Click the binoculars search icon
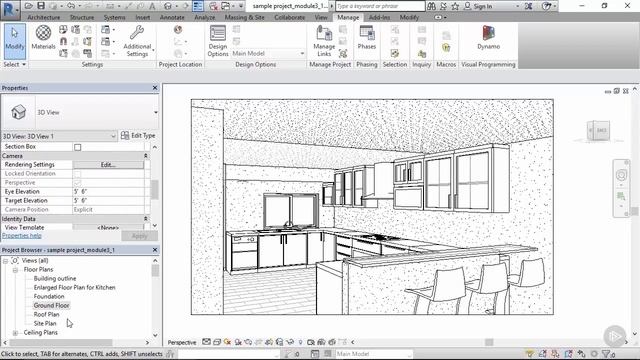The width and height of the screenshot is (640, 360). tap(431, 6)
